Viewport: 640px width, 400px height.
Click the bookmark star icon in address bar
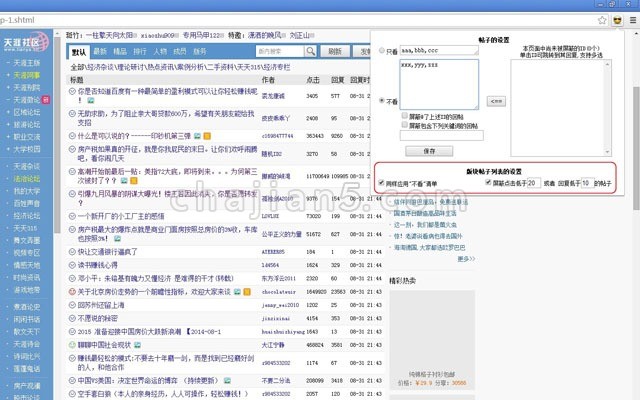pyautogui.click(x=602, y=20)
